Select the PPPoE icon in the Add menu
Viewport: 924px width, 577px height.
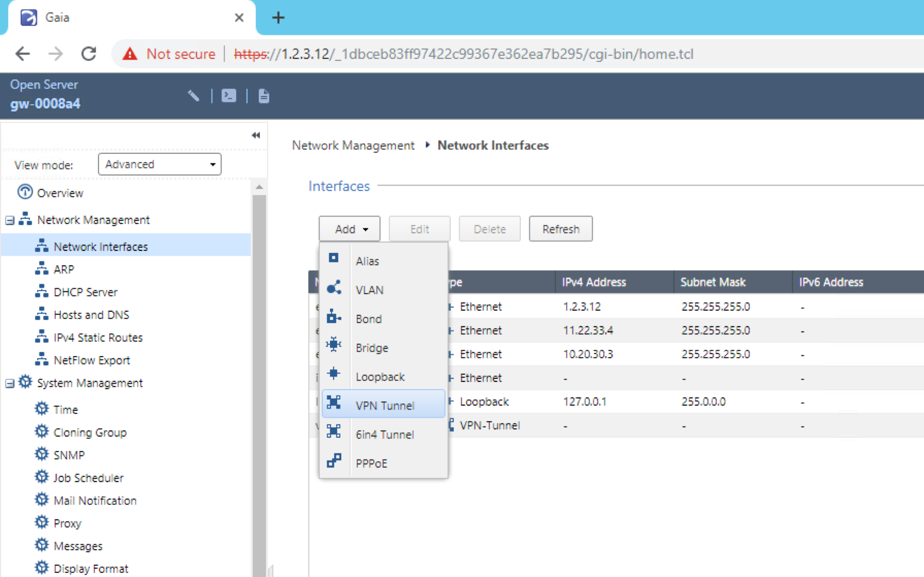[334, 461]
